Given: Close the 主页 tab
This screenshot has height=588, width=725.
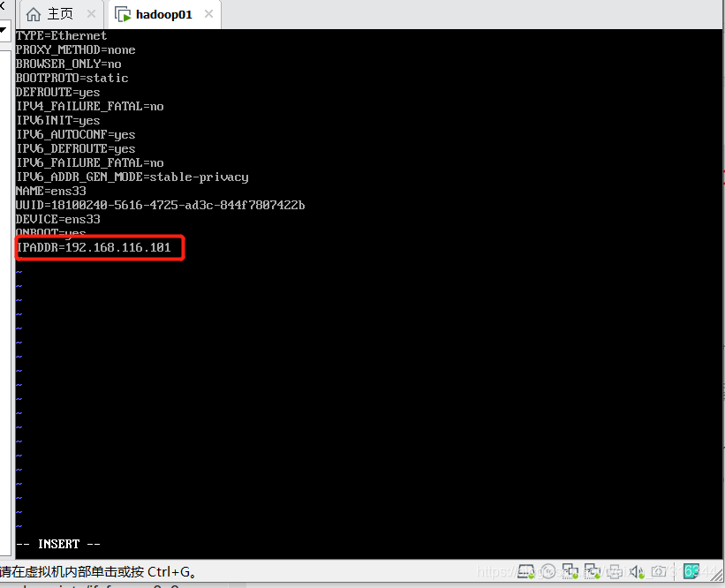Looking at the screenshot, I should 92,14.
